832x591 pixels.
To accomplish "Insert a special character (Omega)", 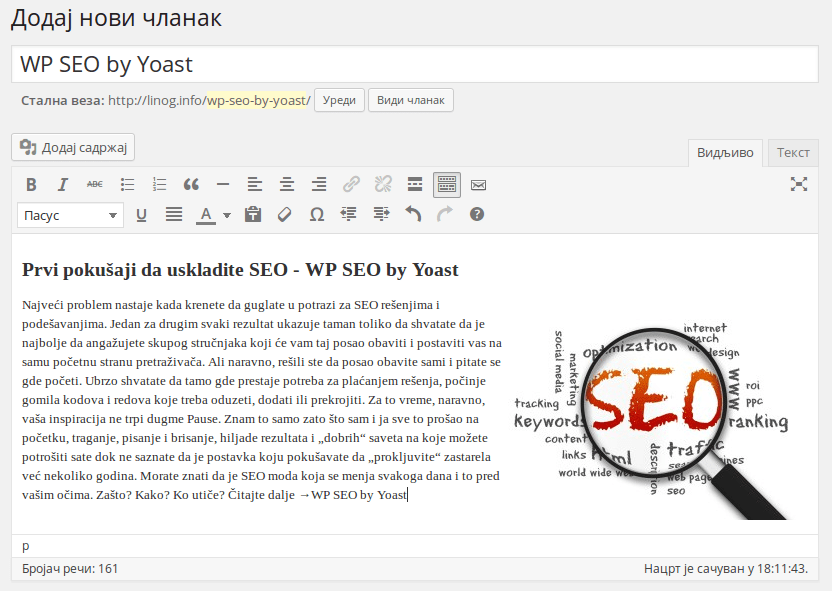I will coord(317,215).
